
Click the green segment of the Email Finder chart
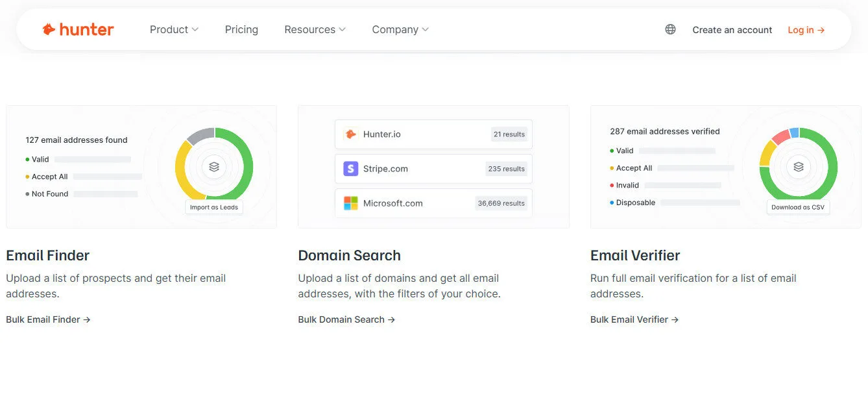point(246,166)
